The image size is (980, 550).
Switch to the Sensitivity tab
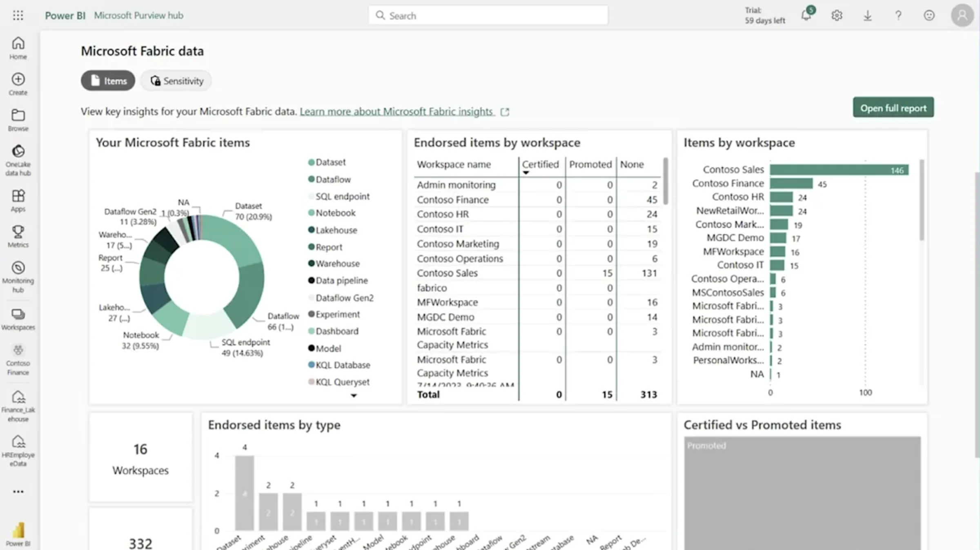coord(176,80)
